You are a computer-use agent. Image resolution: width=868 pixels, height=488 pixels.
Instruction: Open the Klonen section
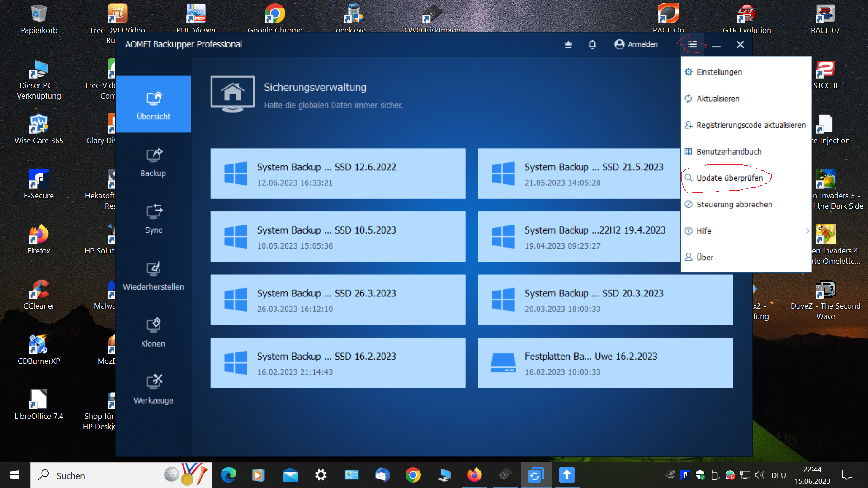153,333
